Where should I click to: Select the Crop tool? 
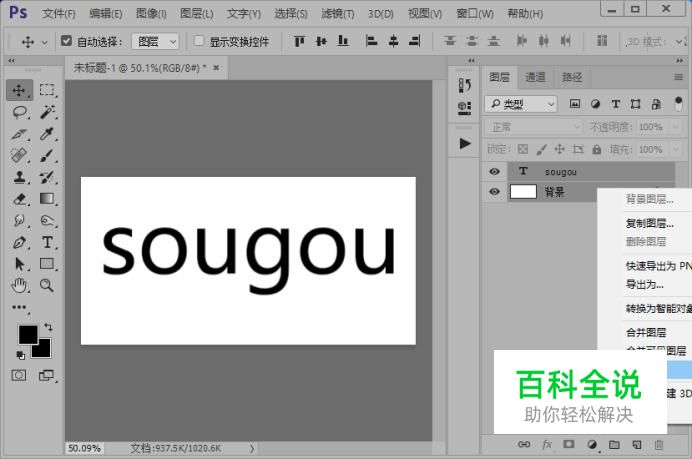click(19, 134)
